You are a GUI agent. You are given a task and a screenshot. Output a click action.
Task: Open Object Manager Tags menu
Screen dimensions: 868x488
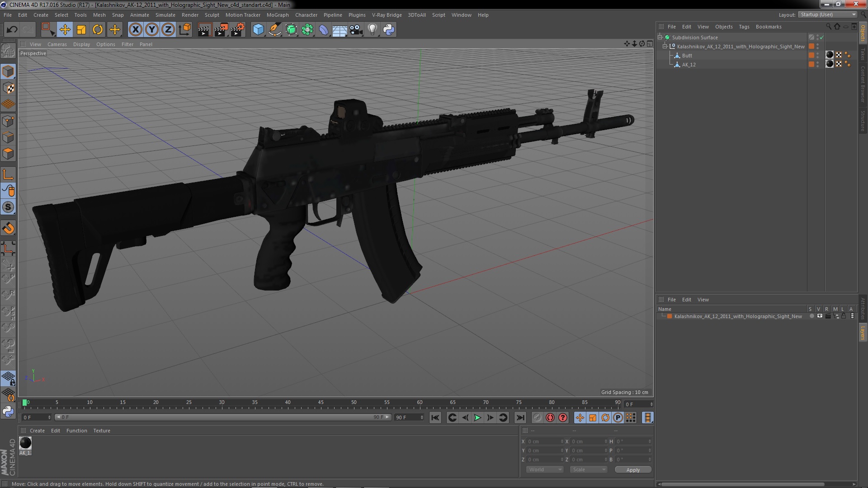click(744, 27)
